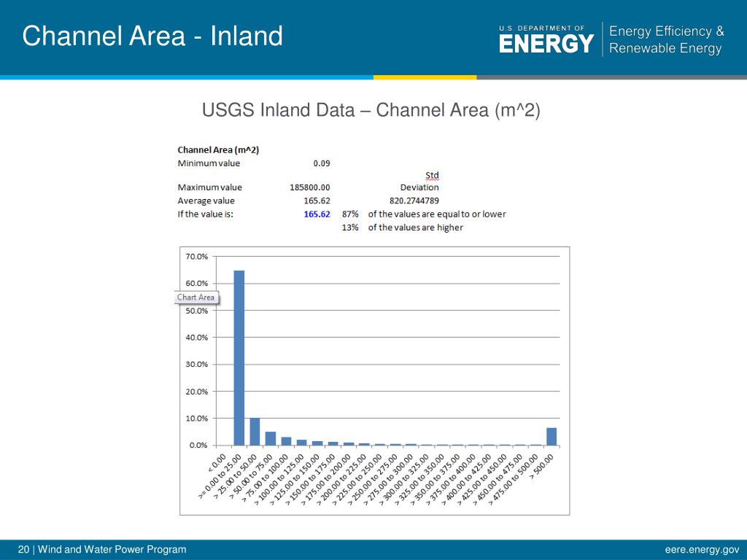
Task: Click 'Energy Efficiency & Renewable Energy' text
Action: 667,39
